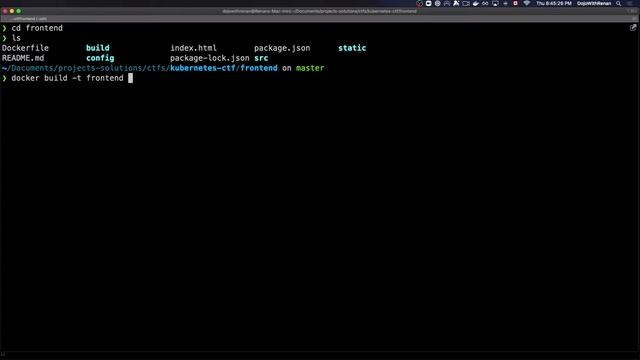Click the window title in the title bar
Viewport: 640px width, 360px height.
tap(319, 11)
